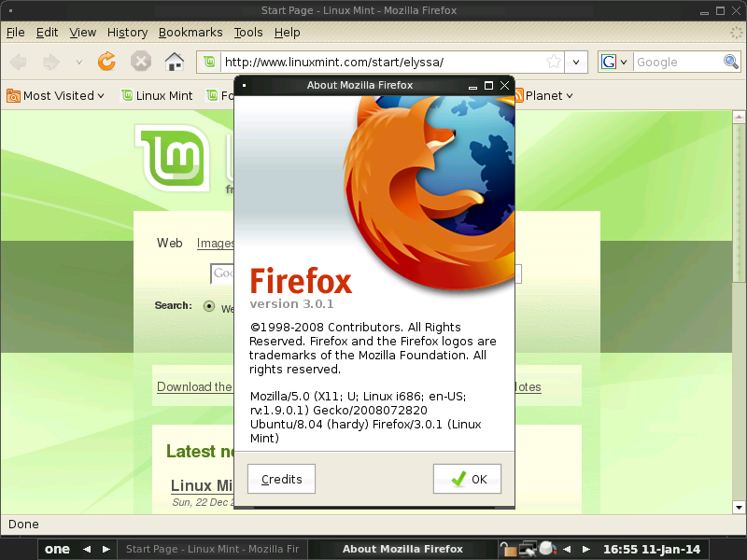
Task: Click the Back navigation arrow
Action: [18, 62]
